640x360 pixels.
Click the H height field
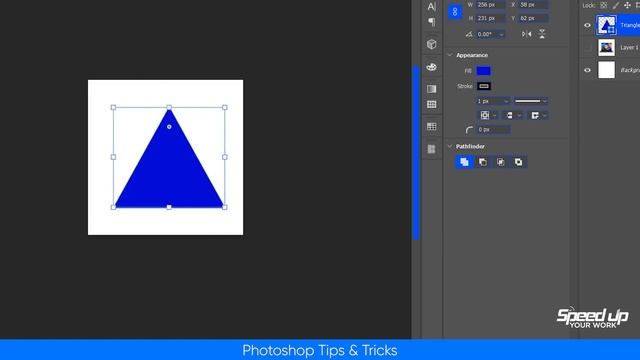491,18
